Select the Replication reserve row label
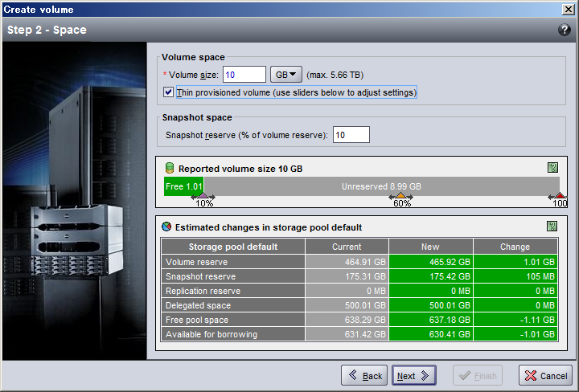 [x=233, y=291]
